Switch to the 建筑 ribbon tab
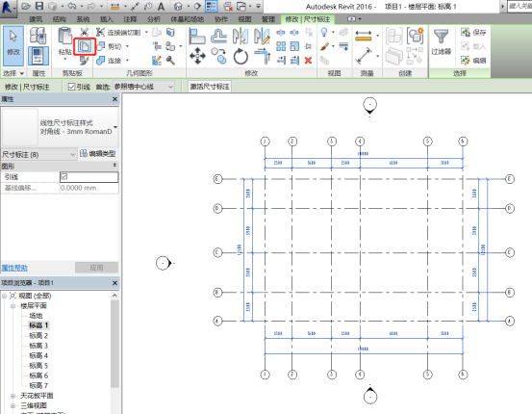 tap(36, 19)
